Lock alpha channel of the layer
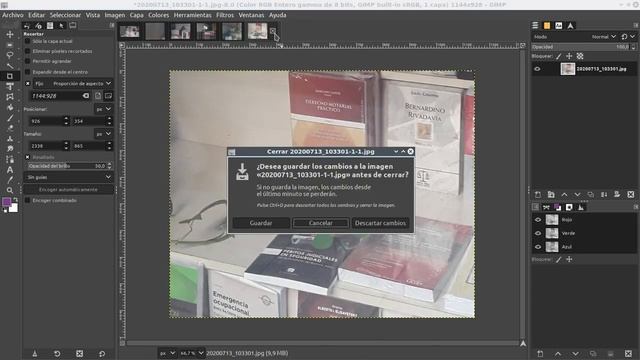Viewport: 640px width, 360px height. click(580, 56)
